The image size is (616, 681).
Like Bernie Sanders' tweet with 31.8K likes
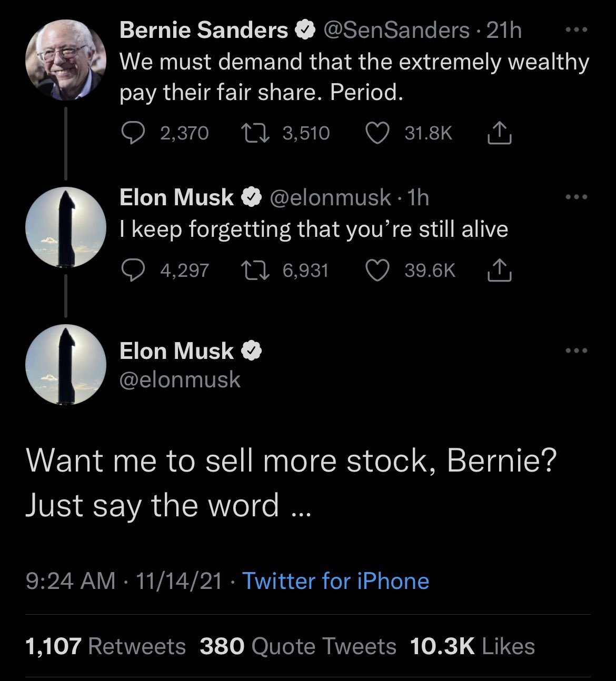(x=376, y=133)
